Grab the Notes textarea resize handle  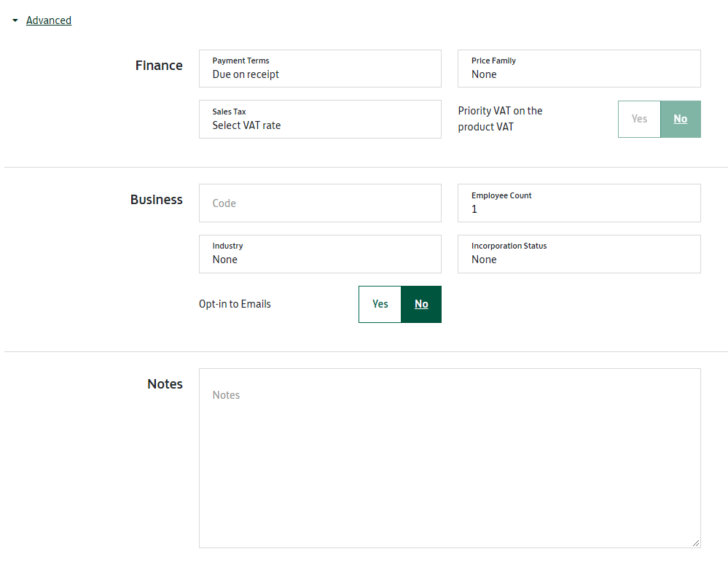point(695,542)
